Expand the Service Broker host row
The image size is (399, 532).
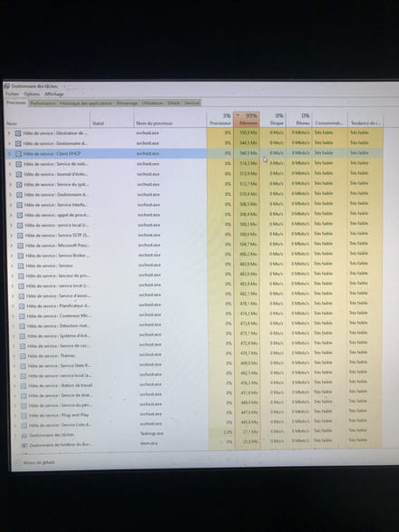[x=12, y=256]
